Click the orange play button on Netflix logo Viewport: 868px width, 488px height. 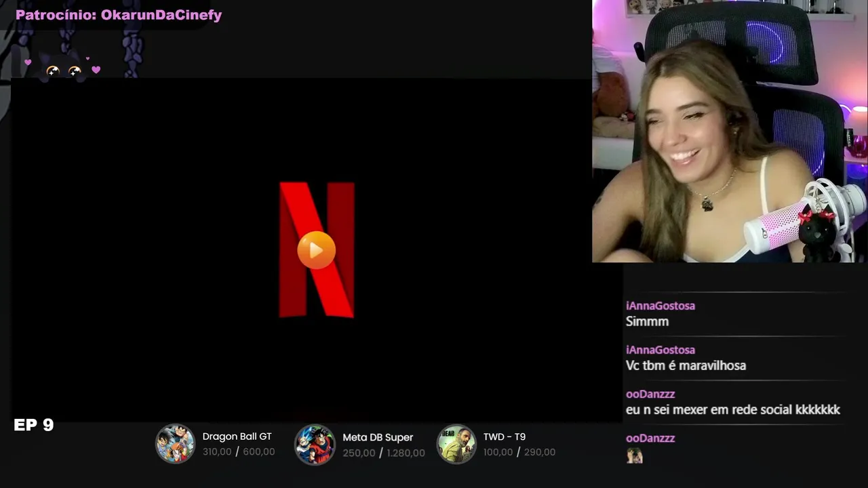click(x=316, y=250)
